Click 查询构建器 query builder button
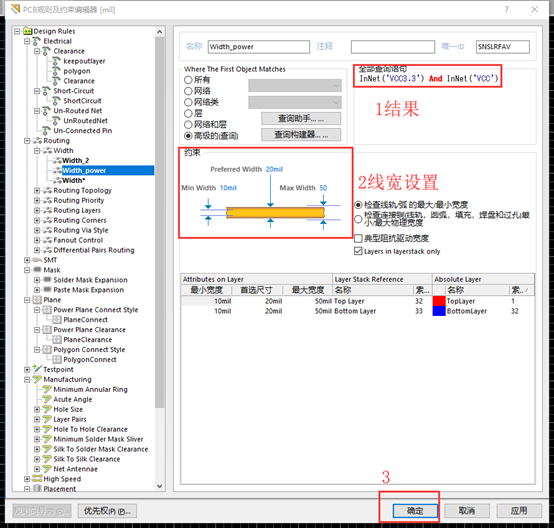The width and height of the screenshot is (554, 528). click(301, 135)
